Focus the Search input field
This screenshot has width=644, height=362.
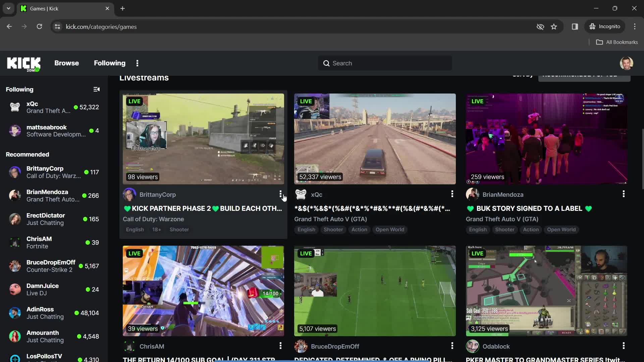pyautogui.click(x=385, y=63)
